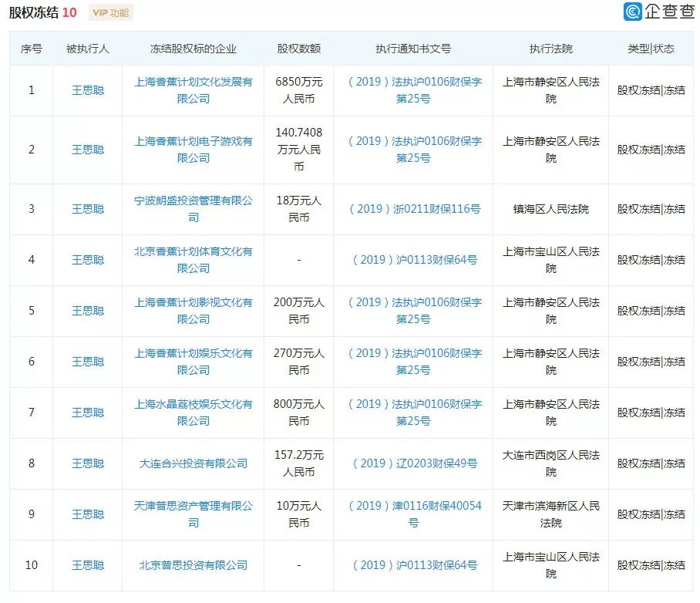Open 天津普思资产管理有限公司 company link

coord(194,514)
